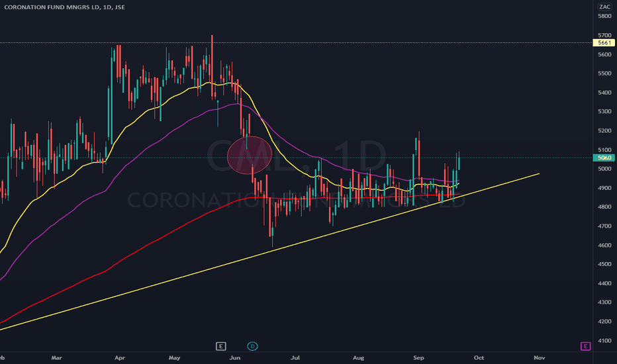Click the 5661 yellow price label
Screen dimensions: 617x364
[604, 42]
